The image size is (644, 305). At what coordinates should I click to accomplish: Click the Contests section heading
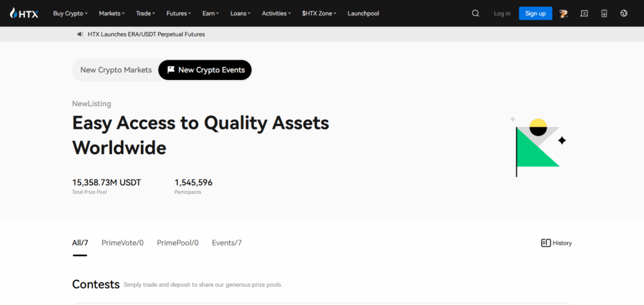point(96,284)
